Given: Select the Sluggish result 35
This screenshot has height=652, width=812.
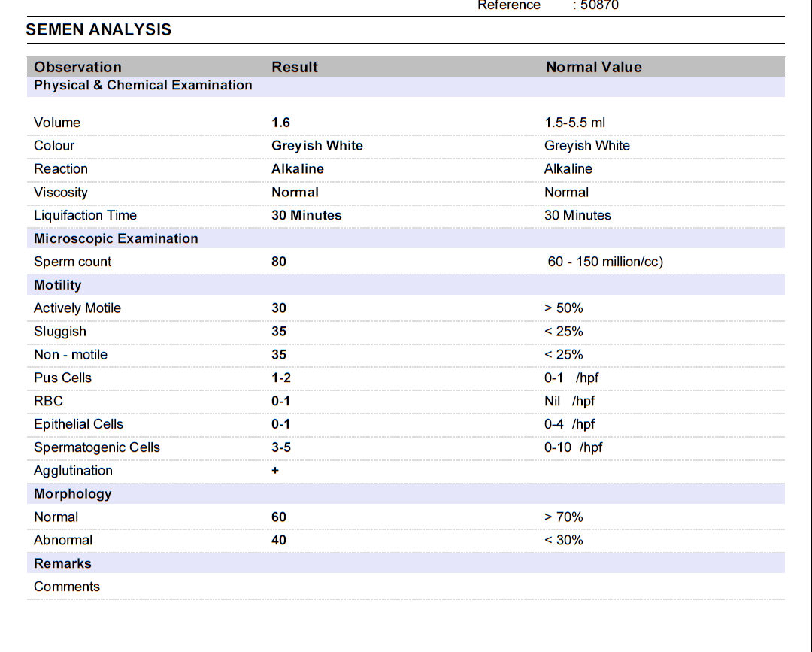Looking at the screenshot, I should (279, 332).
